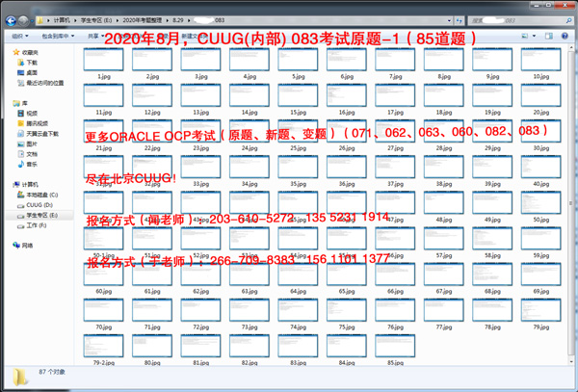
Task: Open the help question mark icon
Action: 565,36
